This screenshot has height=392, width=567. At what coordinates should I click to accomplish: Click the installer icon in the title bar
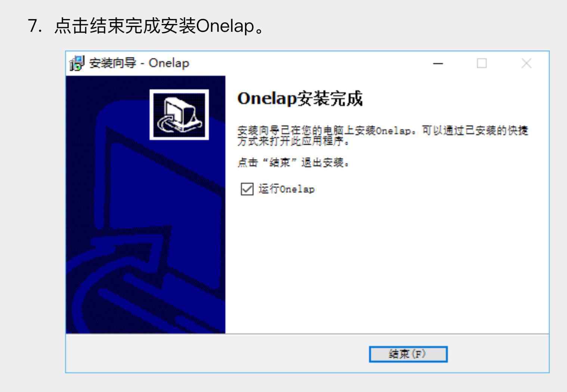(77, 64)
